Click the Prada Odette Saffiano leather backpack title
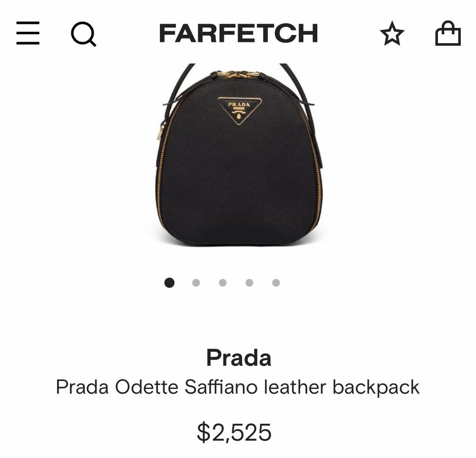476x458 pixels. (x=238, y=387)
